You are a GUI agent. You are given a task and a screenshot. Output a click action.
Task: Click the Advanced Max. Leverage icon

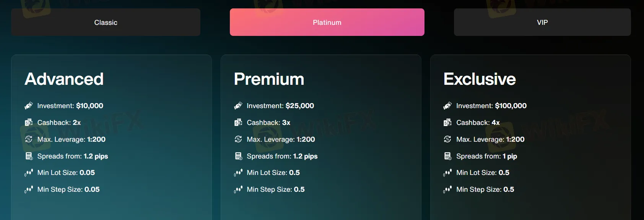tap(29, 139)
